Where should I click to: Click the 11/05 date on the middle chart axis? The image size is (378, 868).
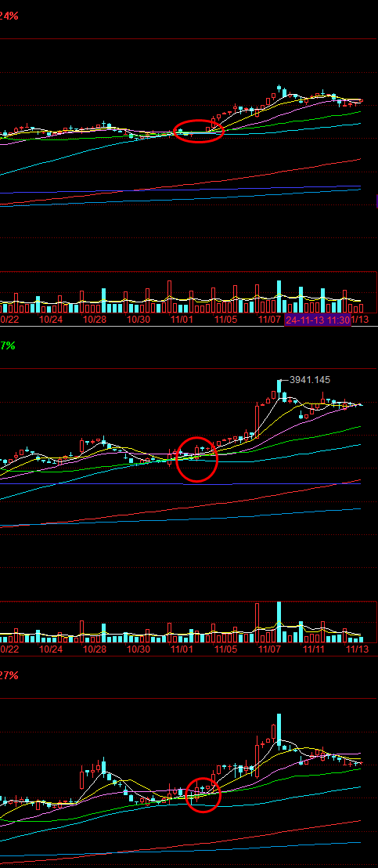point(225,649)
